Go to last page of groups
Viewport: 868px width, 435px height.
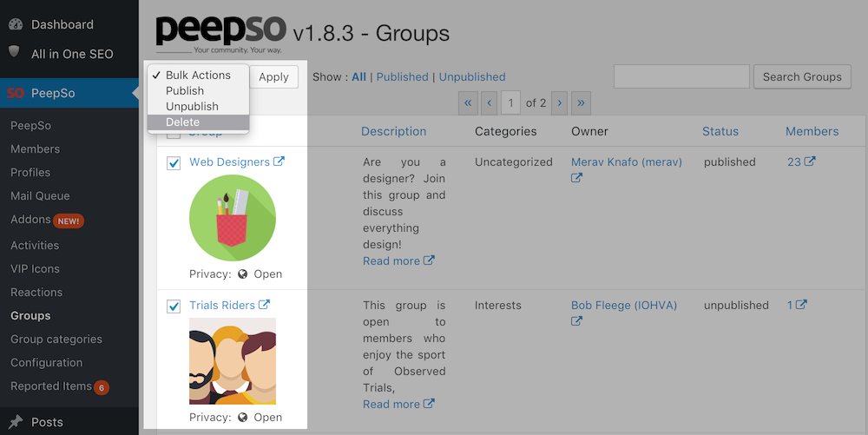581,103
